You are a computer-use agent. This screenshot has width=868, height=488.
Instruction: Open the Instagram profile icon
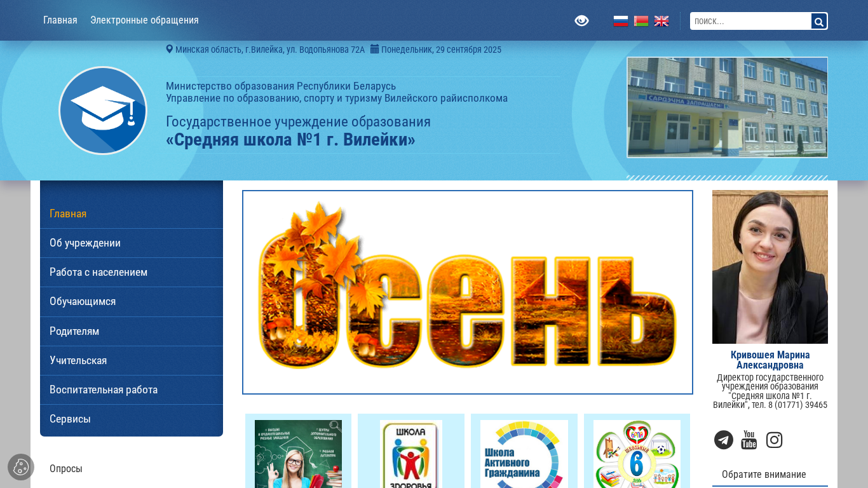click(774, 440)
